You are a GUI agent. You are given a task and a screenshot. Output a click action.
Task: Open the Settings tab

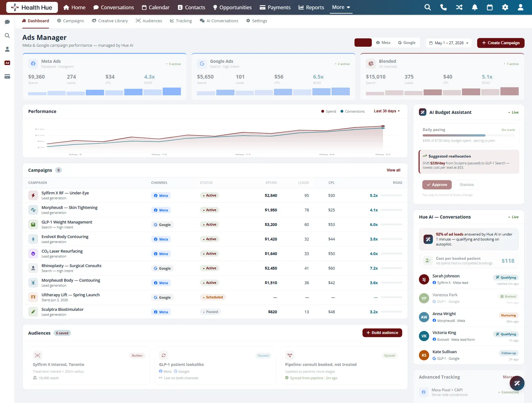(x=257, y=21)
